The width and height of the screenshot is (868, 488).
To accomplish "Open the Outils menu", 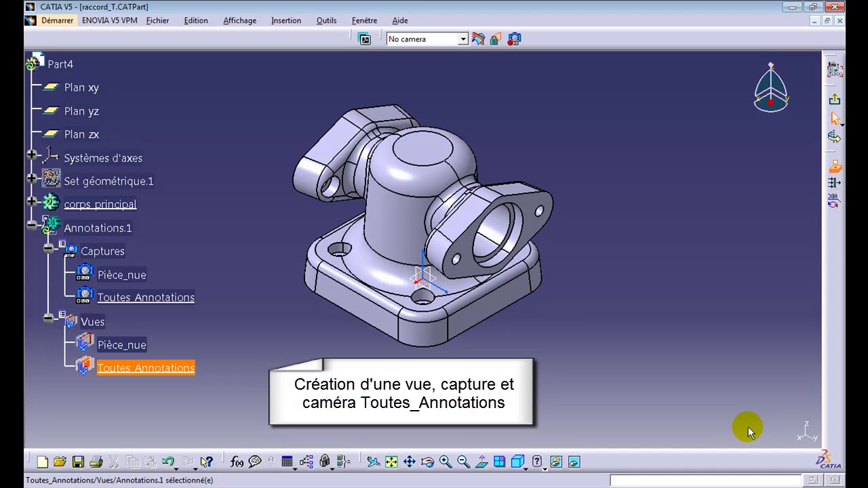I will pyautogui.click(x=326, y=20).
